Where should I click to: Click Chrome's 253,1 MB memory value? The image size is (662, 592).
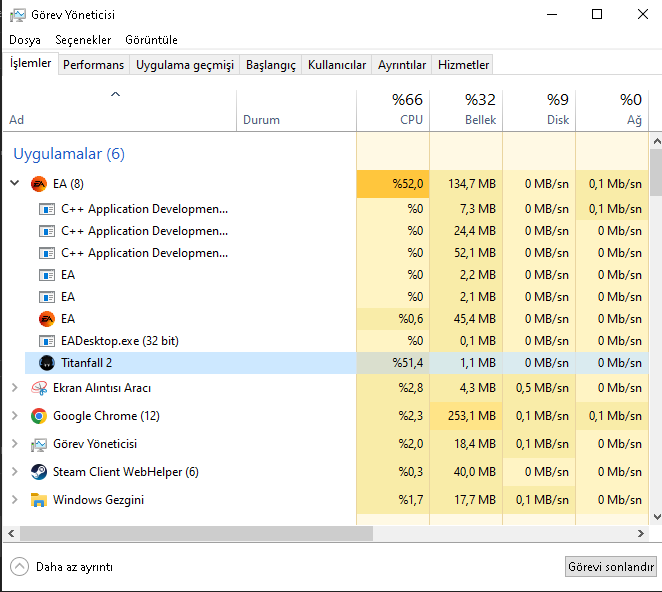(472, 416)
